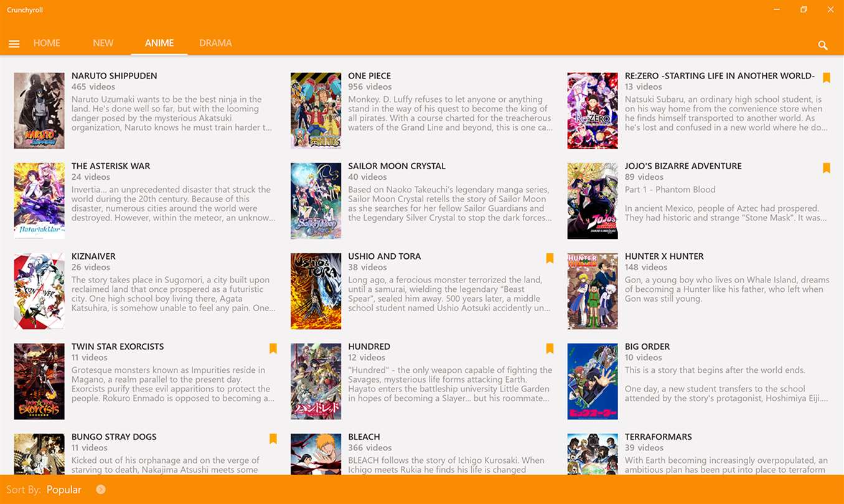844x504 pixels.
Task: Click "465 videos" under Naruto Shippuden
Action: point(93,87)
